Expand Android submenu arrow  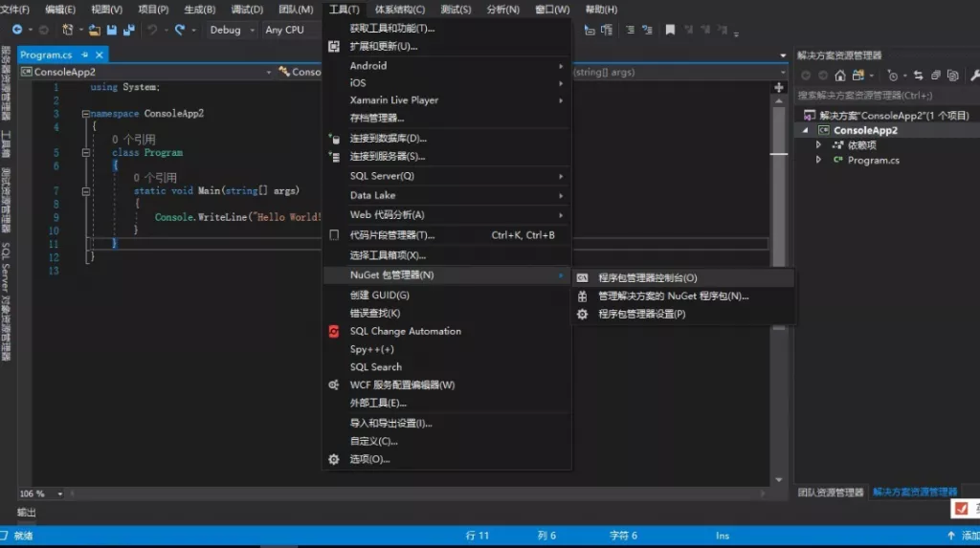click(561, 66)
